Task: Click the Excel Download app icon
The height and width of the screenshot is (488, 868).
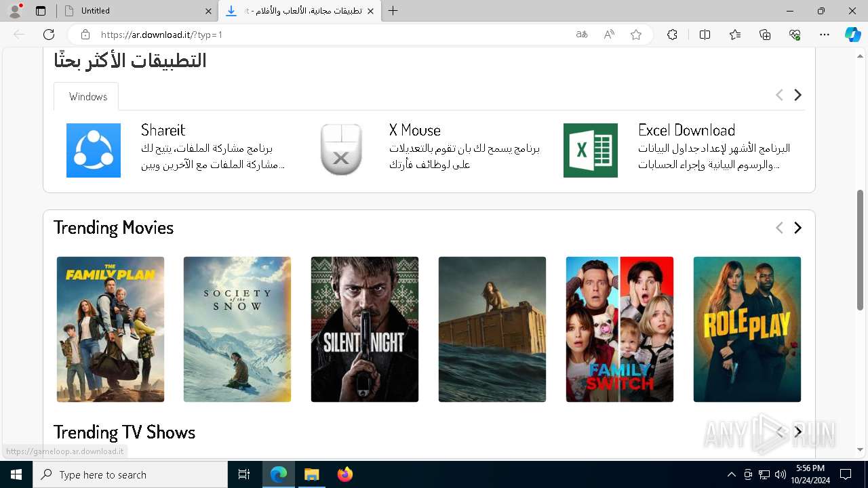Action: [591, 150]
